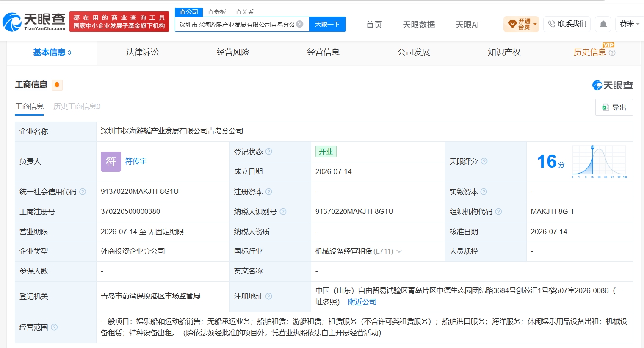644x348 pixels.
Task: Clear the search box with X icon
Action: click(x=300, y=24)
